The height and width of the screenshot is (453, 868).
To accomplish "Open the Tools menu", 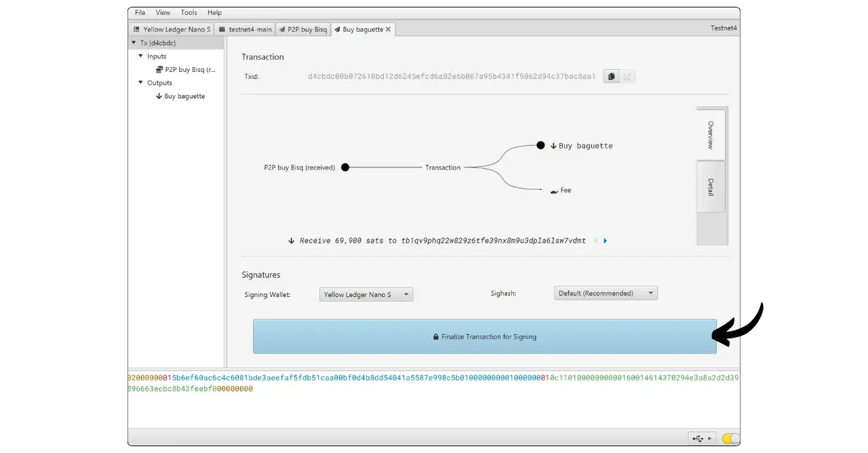I will point(189,12).
